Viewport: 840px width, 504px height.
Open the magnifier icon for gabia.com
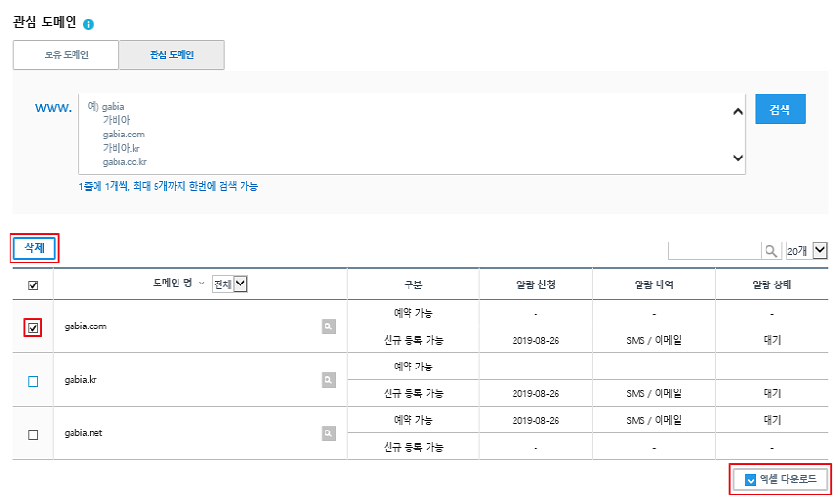328,326
